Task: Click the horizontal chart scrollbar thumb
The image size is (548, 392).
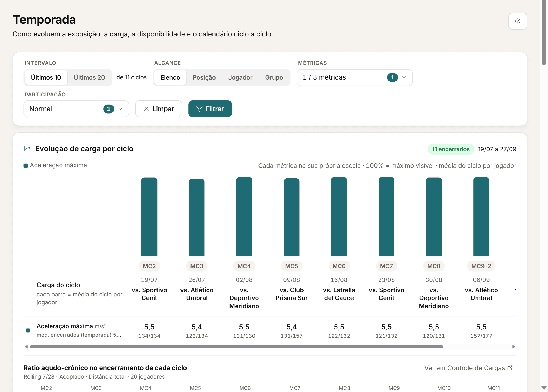Action: coord(236,347)
